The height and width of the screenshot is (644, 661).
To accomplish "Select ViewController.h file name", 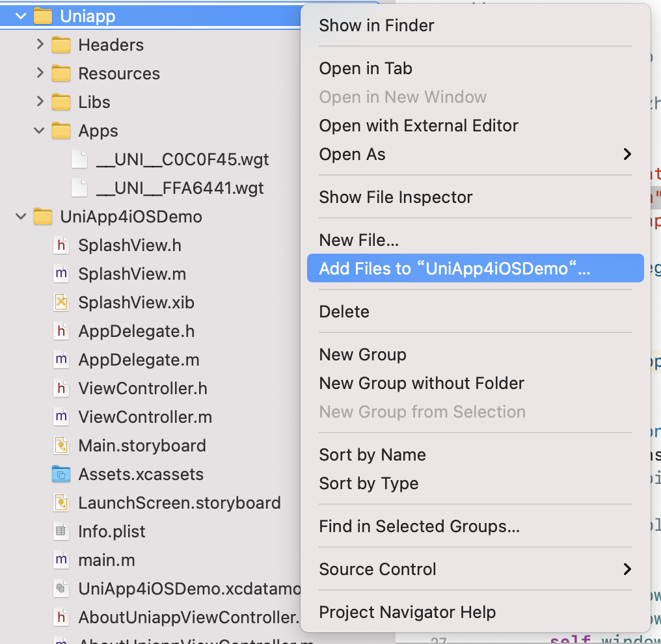I will (x=143, y=389).
